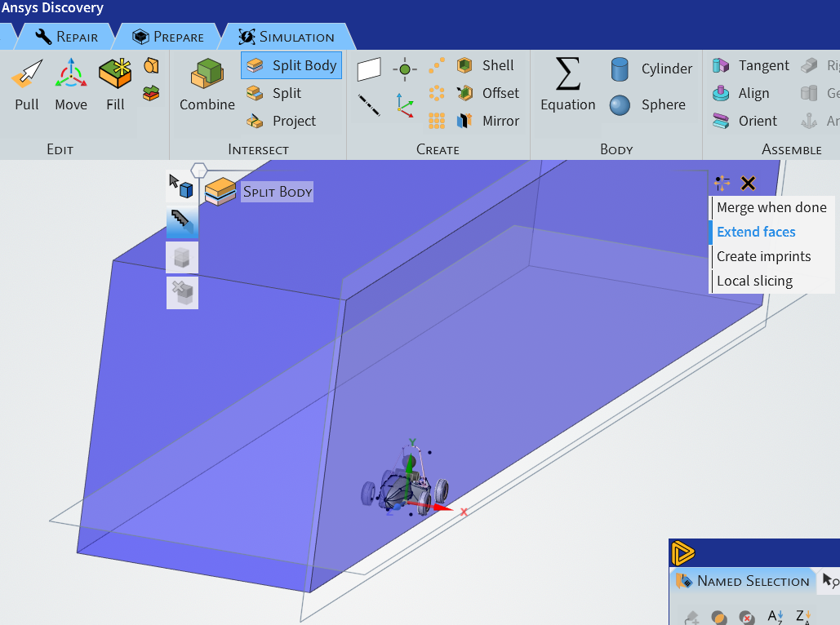
Task: Click the grayed Select Regions tool guide
Action: point(182,258)
